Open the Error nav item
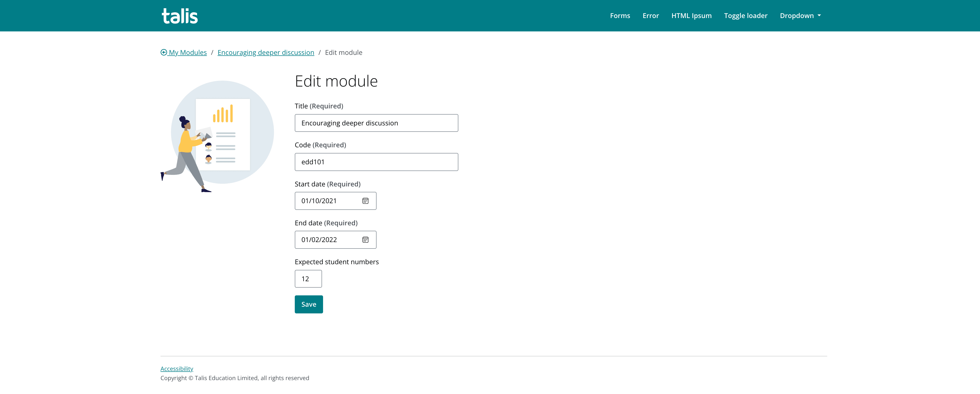This screenshot has height=394, width=980. tap(651, 16)
